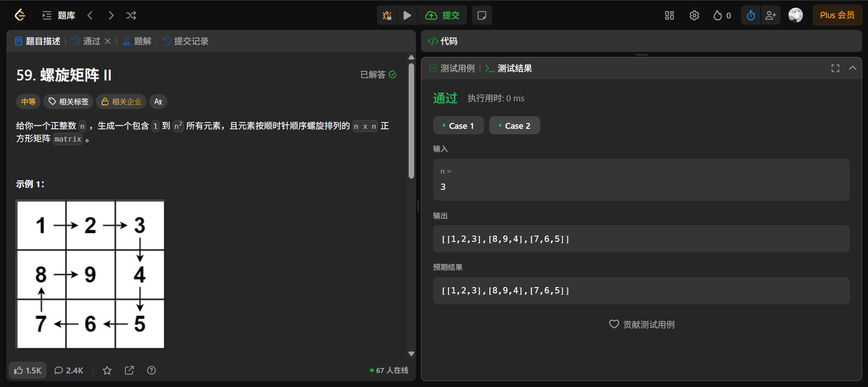Expand 相关企业 companies
This screenshot has width=868, height=387.
click(121, 102)
